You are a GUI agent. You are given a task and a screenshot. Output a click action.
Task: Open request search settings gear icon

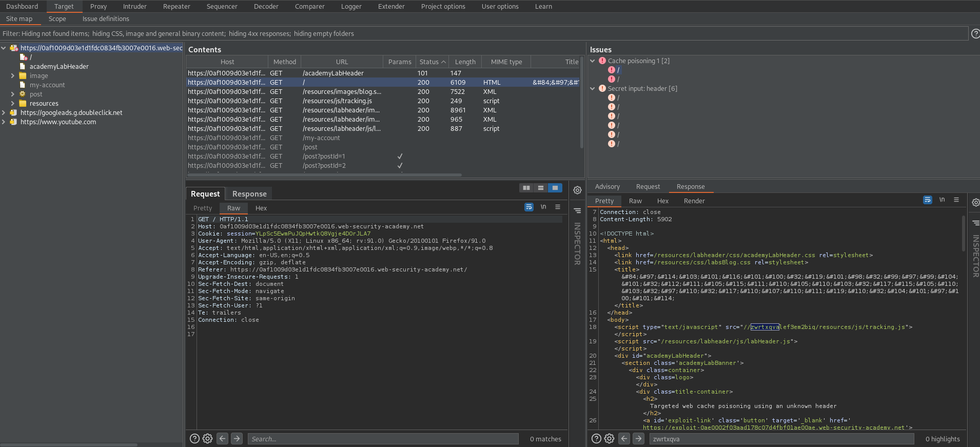[x=207, y=439]
